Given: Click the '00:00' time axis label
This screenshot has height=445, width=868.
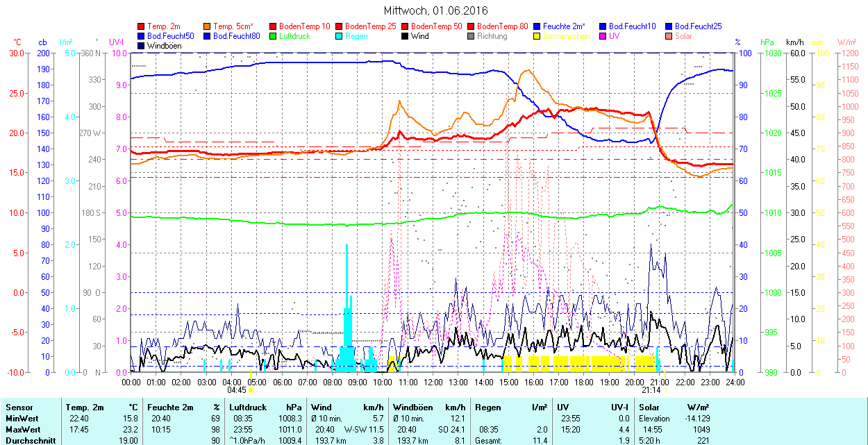Looking at the screenshot, I should (x=131, y=381).
